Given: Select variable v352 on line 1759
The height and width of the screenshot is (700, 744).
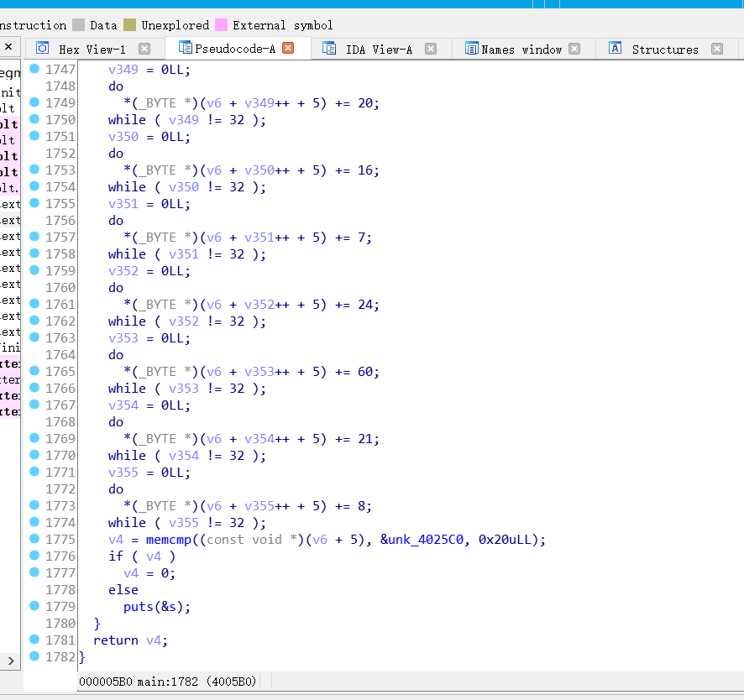Looking at the screenshot, I should coord(123,271).
